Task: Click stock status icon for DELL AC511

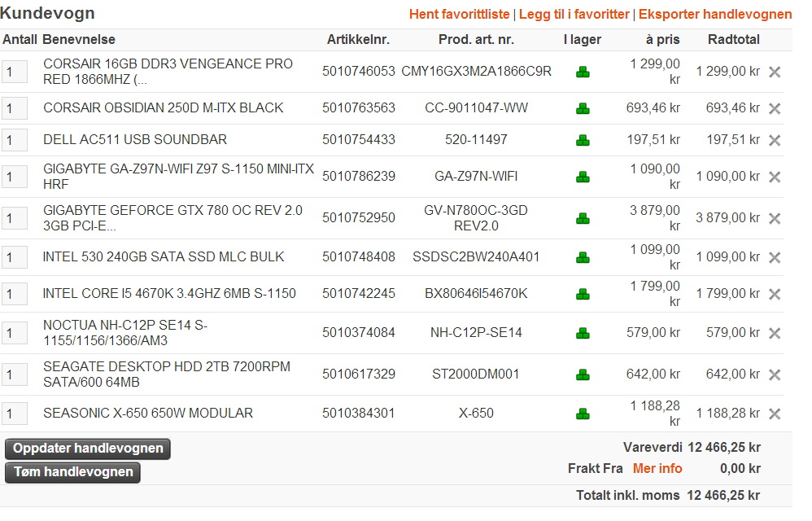Action: pos(583,140)
